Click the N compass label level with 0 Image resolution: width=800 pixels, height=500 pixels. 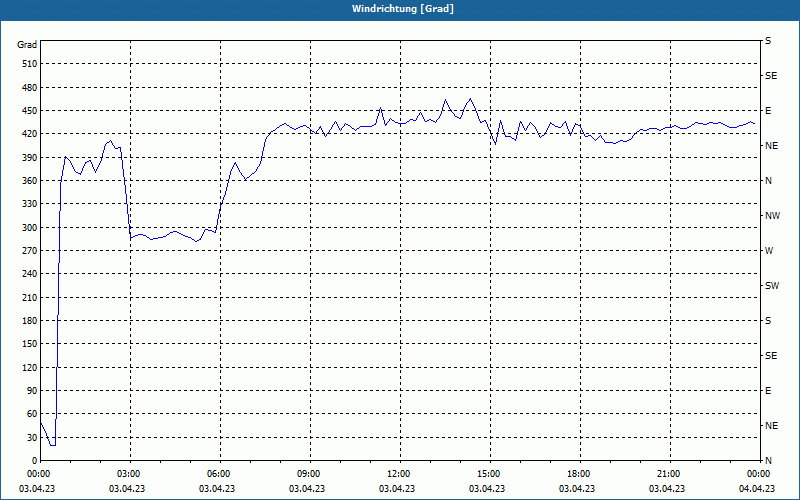(768, 461)
